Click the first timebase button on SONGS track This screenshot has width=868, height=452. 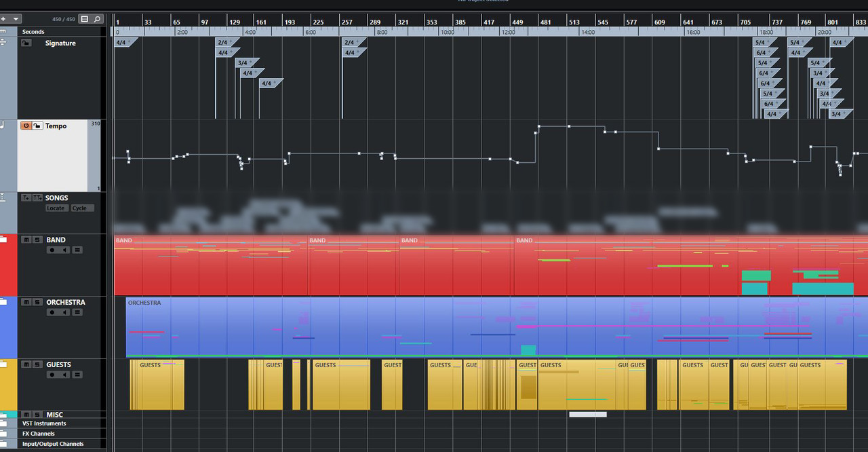tap(26, 197)
